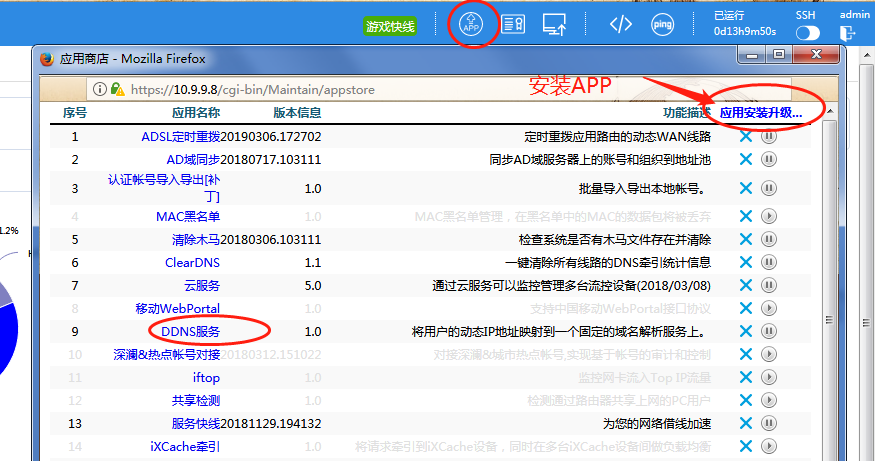Open the 应用安装升级 link
Image resolution: width=875 pixels, height=461 pixels.
point(761,113)
